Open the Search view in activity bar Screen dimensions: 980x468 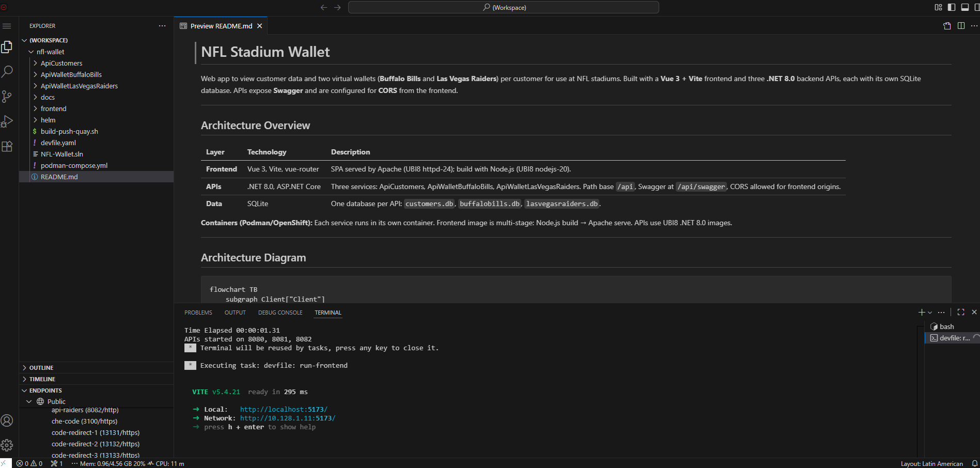(x=7, y=72)
